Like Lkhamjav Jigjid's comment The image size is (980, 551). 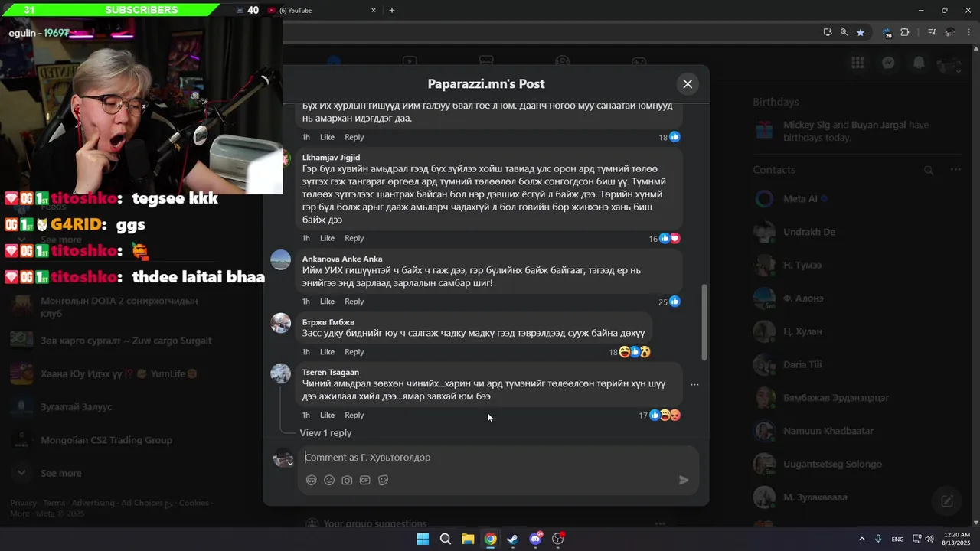tap(327, 239)
